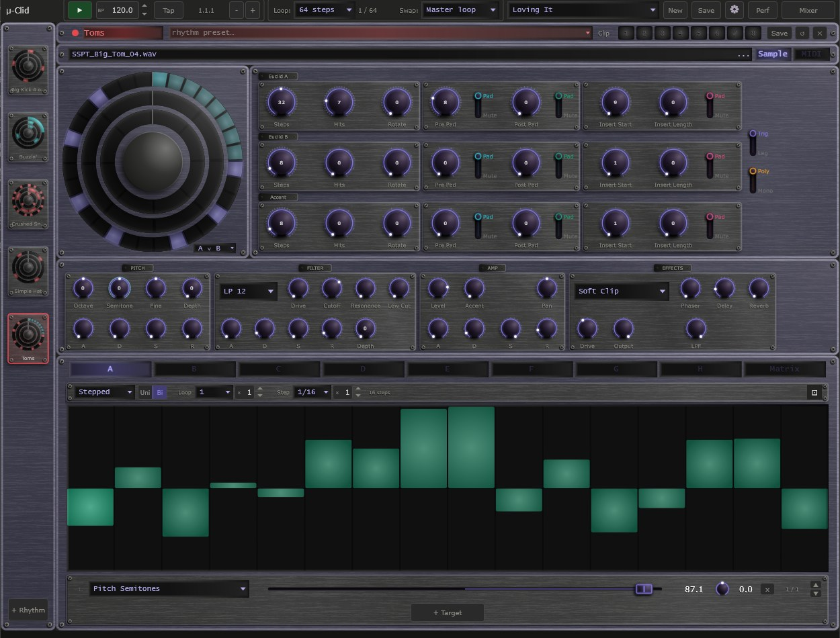The image size is (840, 638).
Task: Click the + Target button
Action: pyautogui.click(x=448, y=612)
